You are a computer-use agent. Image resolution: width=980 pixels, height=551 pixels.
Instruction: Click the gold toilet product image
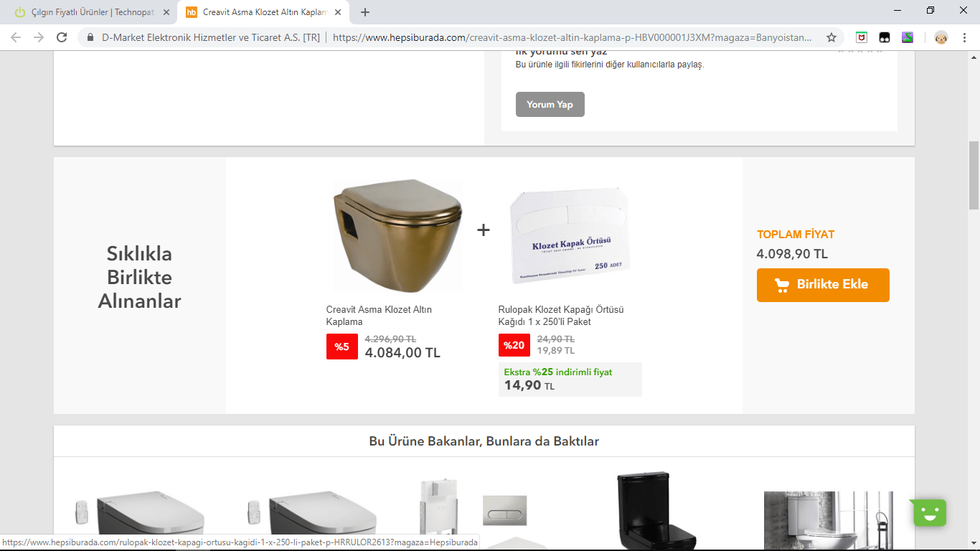[x=397, y=235]
